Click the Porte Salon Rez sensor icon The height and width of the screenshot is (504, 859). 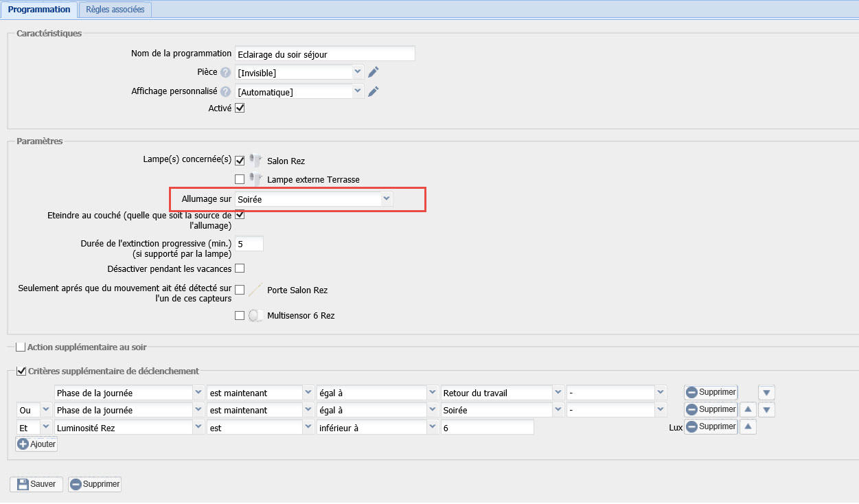point(256,290)
